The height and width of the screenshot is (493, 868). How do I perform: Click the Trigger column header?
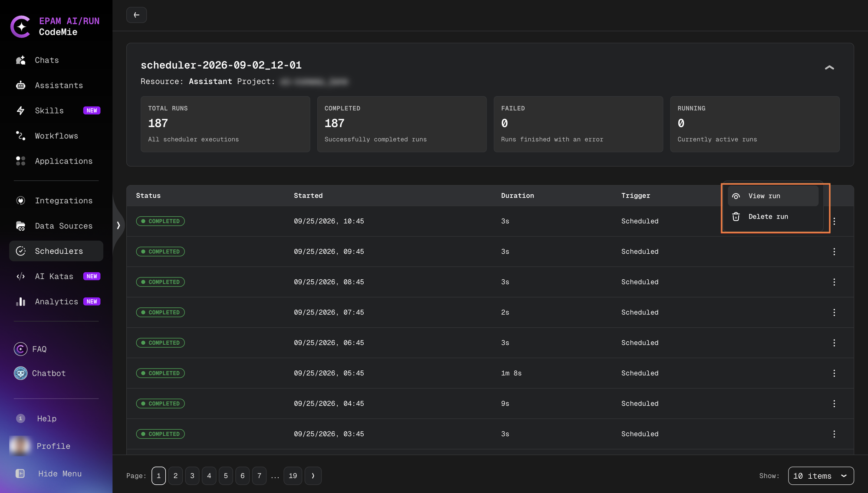point(636,196)
